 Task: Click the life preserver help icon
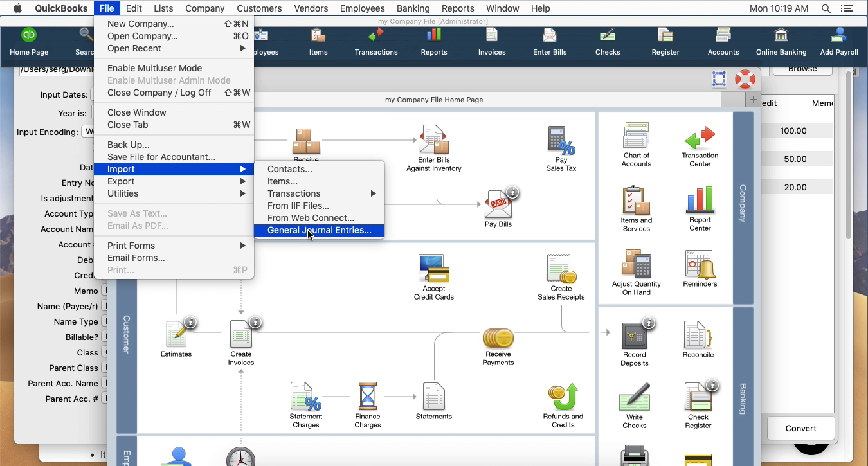click(x=745, y=80)
